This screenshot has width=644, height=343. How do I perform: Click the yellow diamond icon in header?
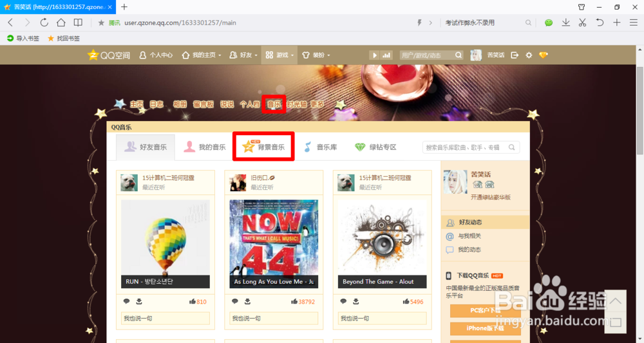coord(544,55)
